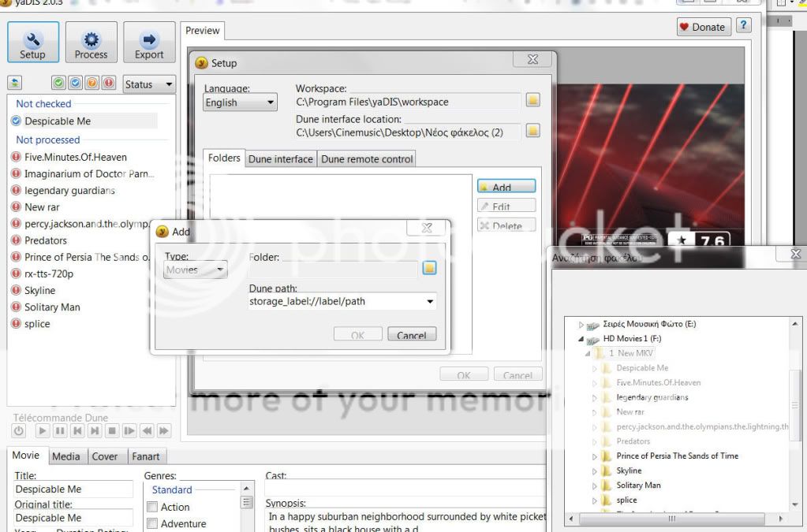
Task: Click the Donate button
Action: click(x=702, y=27)
